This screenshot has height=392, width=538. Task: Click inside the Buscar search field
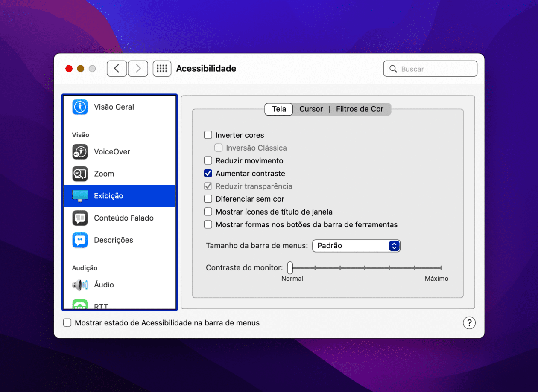[x=430, y=68]
